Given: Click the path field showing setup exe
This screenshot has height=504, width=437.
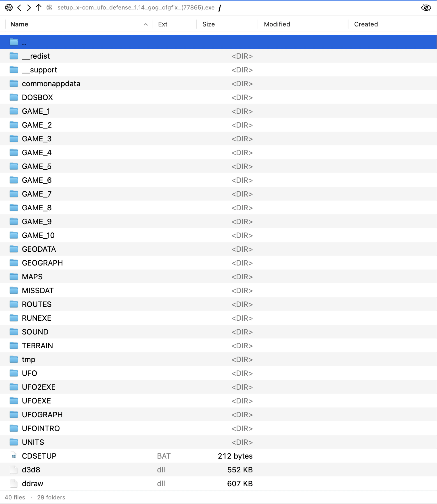Looking at the screenshot, I should 136,7.
